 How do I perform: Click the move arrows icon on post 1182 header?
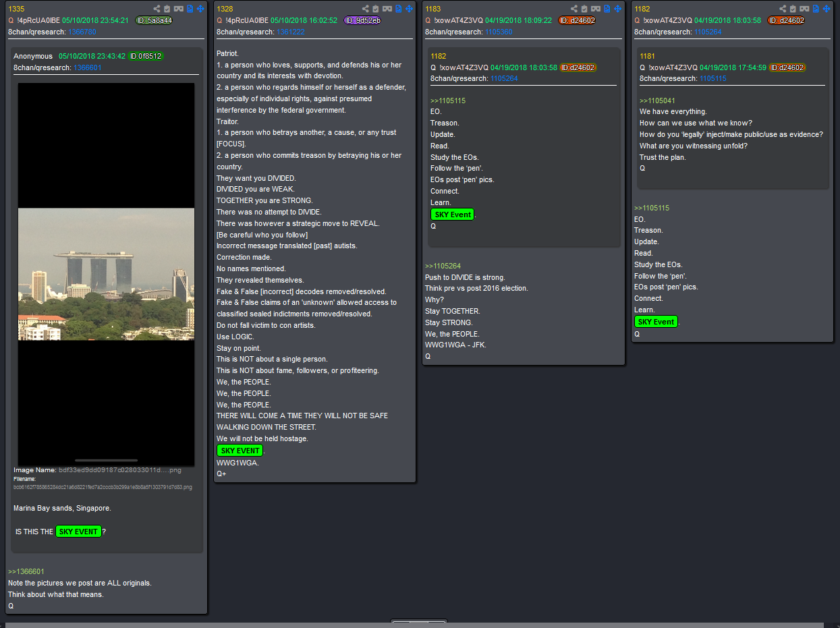coord(826,9)
